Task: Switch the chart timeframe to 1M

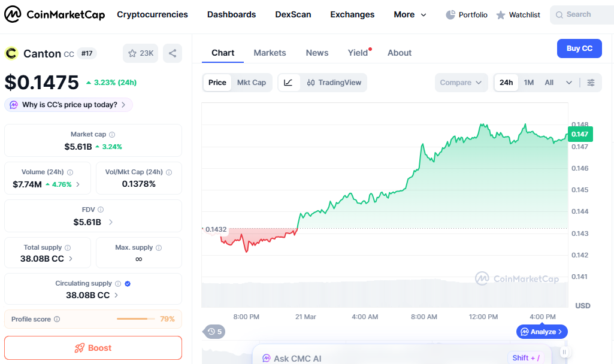Action: click(x=528, y=83)
